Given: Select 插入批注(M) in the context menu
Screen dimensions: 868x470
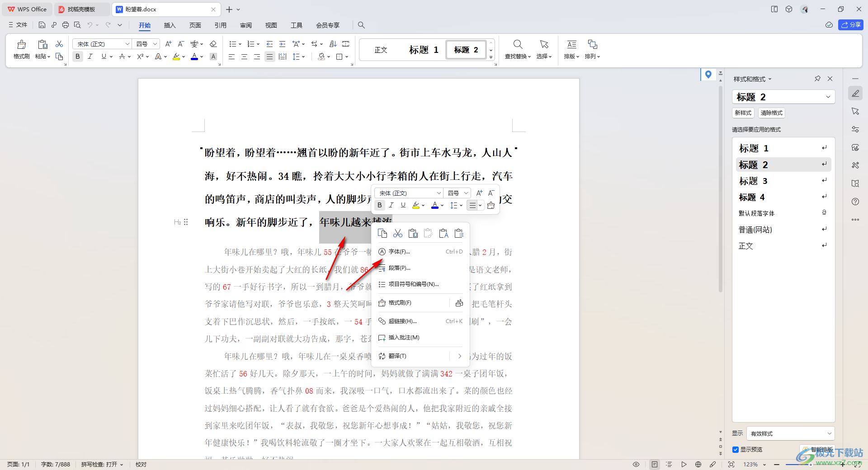Looking at the screenshot, I should click(x=420, y=338).
